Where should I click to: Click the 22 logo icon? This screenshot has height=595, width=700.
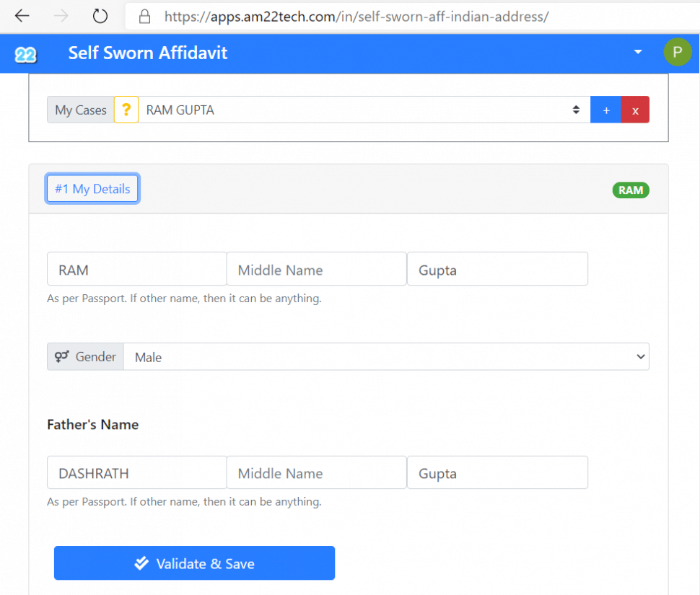coord(26,54)
